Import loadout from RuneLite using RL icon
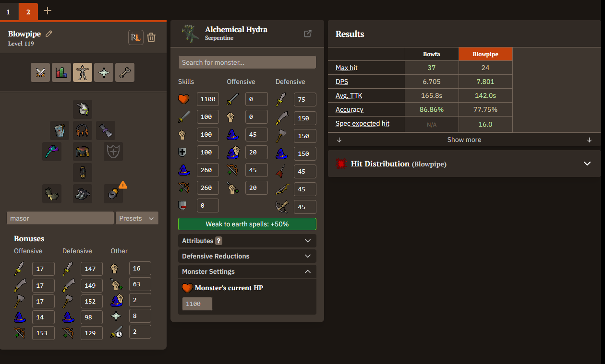605x364 pixels. (x=136, y=37)
